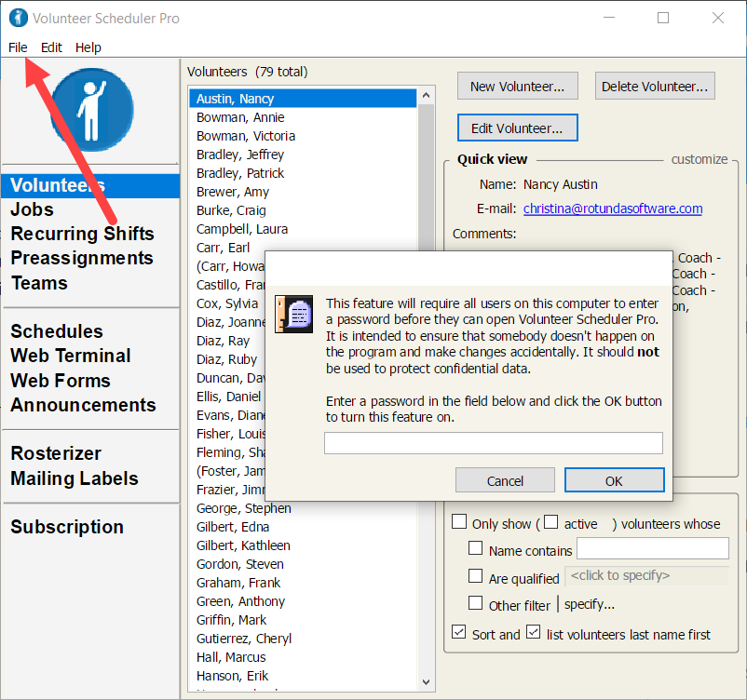Select Bowman, Annie in the list

[x=303, y=117]
